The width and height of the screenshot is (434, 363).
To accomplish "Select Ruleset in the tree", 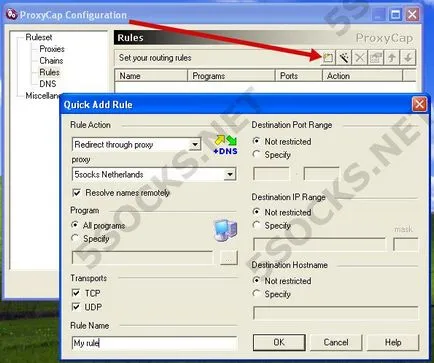I will tap(39, 37).
